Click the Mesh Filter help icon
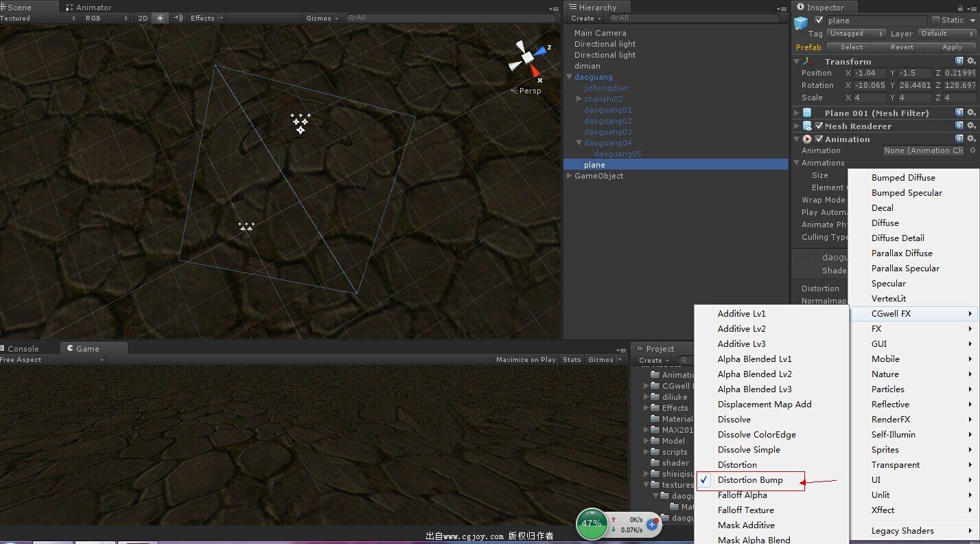Viewport: 980px width, 544px height. (959, 113)
